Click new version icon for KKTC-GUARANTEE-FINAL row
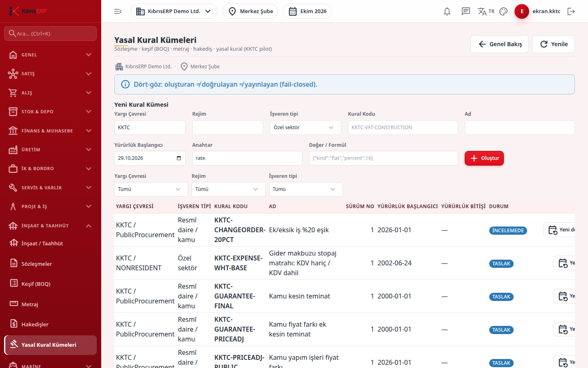Viewport: 588px width, 368px height. 564,296
